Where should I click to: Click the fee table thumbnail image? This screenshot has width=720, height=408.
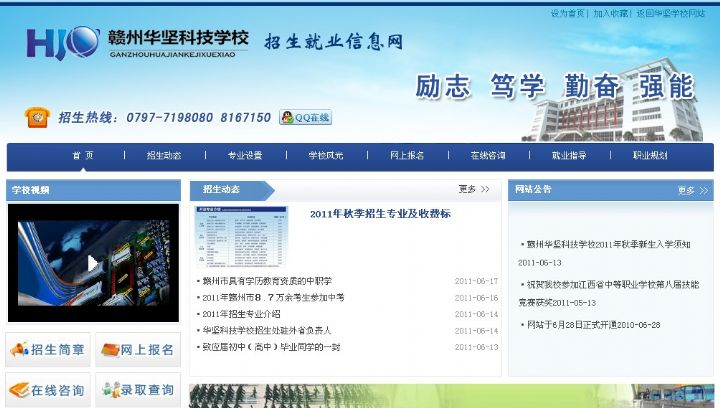click(x=241, y=237)
